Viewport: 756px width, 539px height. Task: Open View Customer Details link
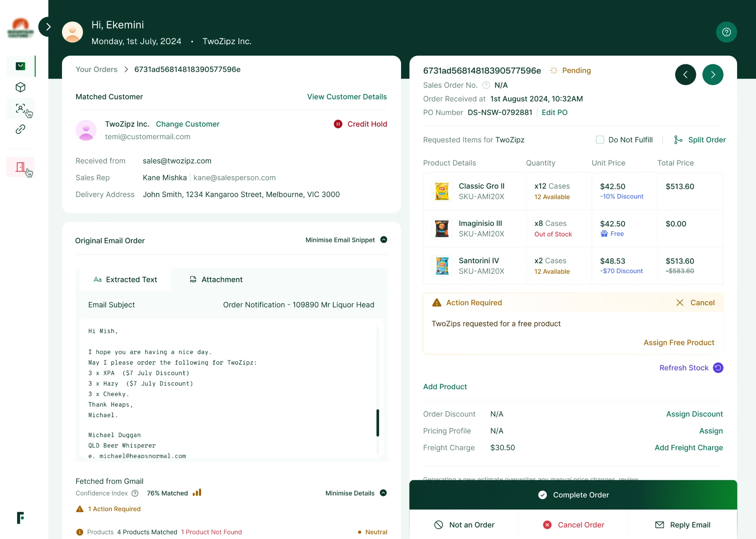click(347, 97)
